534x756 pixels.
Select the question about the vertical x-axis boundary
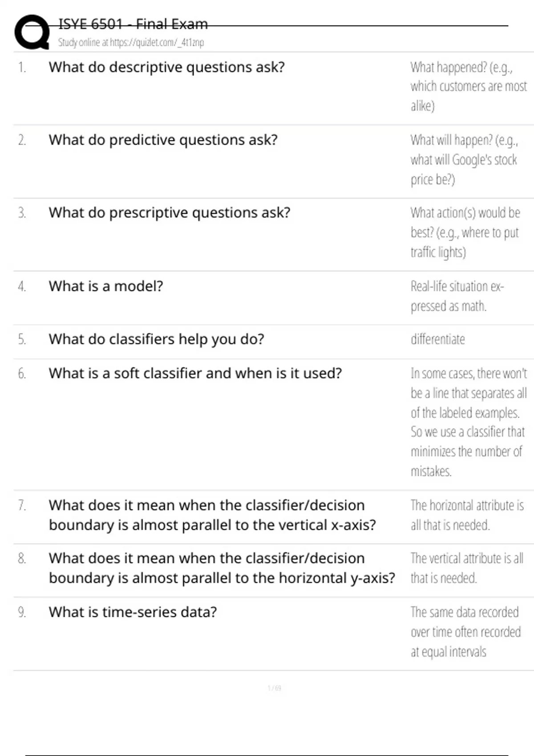(x=212, y=515)
